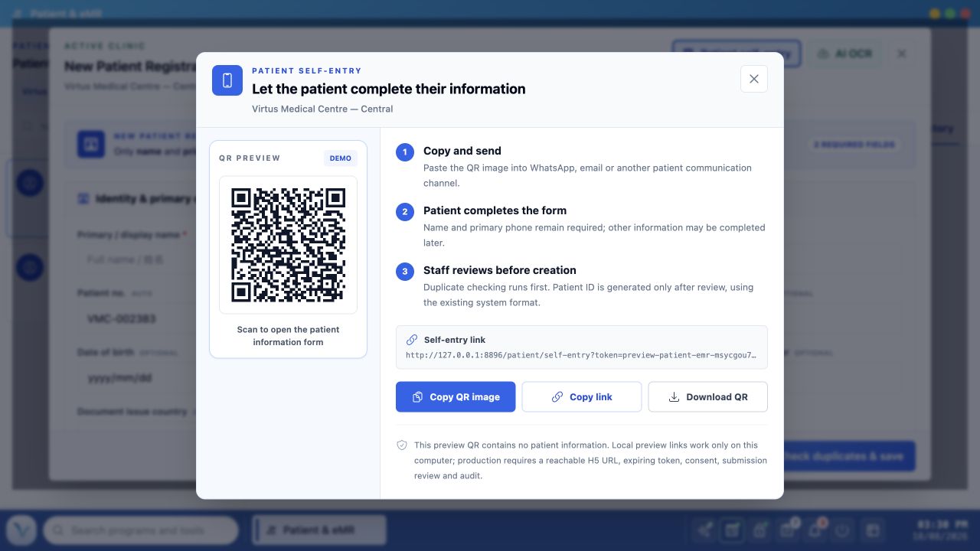Click the 'Copy and send' step heading
980x551 pixels.
coord(462,151)
